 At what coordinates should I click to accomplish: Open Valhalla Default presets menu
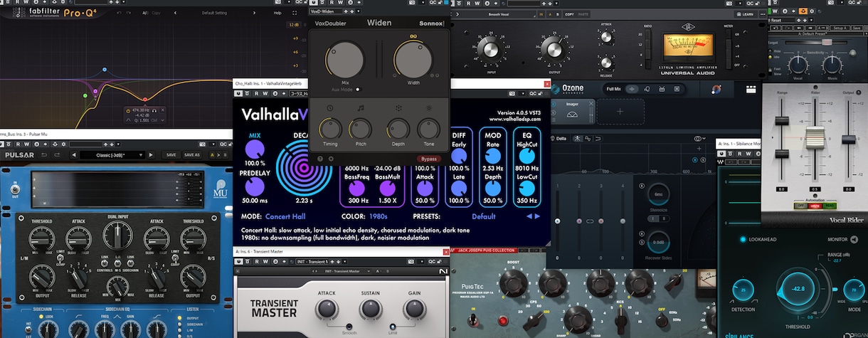pos(483,216)
